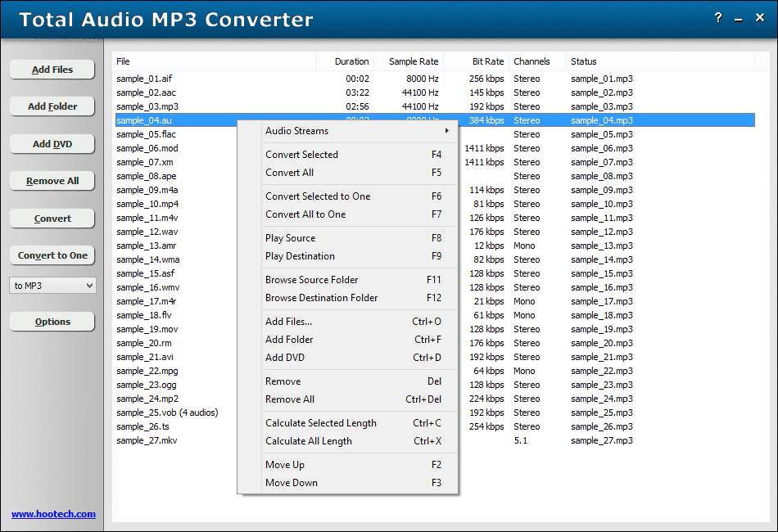Choose Add DVD in context menu
Screen dimensions: 778x532
click(x=357, y=358)
